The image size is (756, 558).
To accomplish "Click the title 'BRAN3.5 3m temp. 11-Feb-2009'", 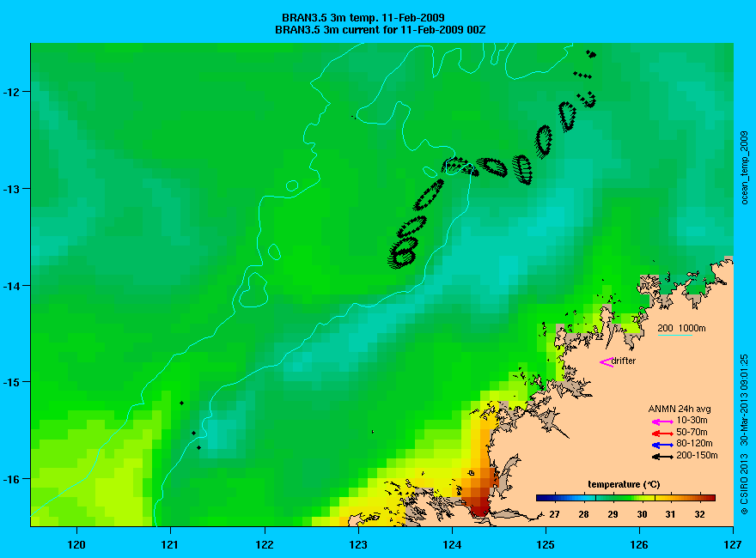I will click(x=363, y=18).
